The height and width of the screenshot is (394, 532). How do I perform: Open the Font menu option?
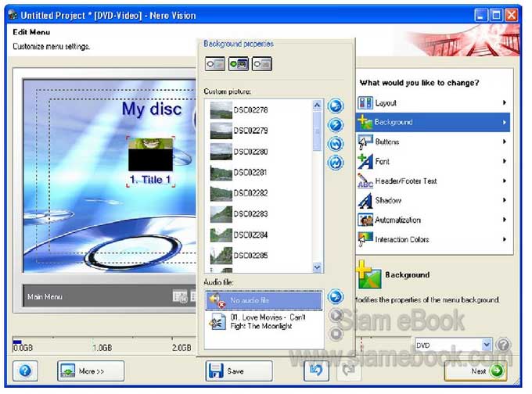(433, 161)
